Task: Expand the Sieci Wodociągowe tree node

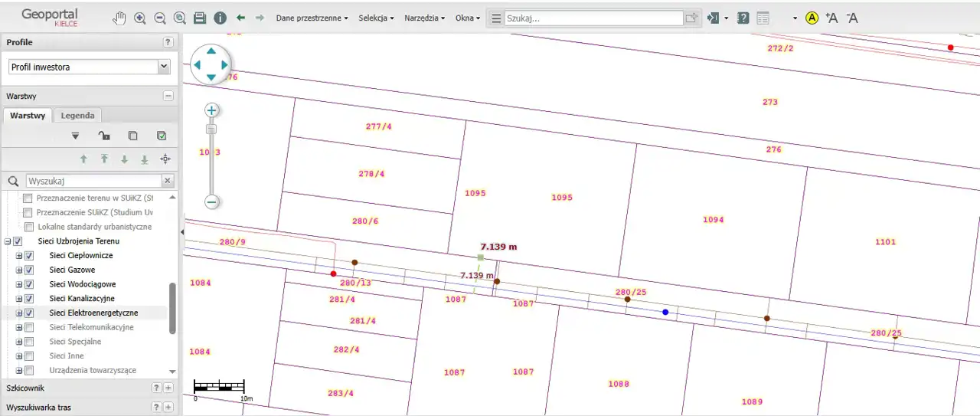Action: pyautogui.click(x=19, y=284)
